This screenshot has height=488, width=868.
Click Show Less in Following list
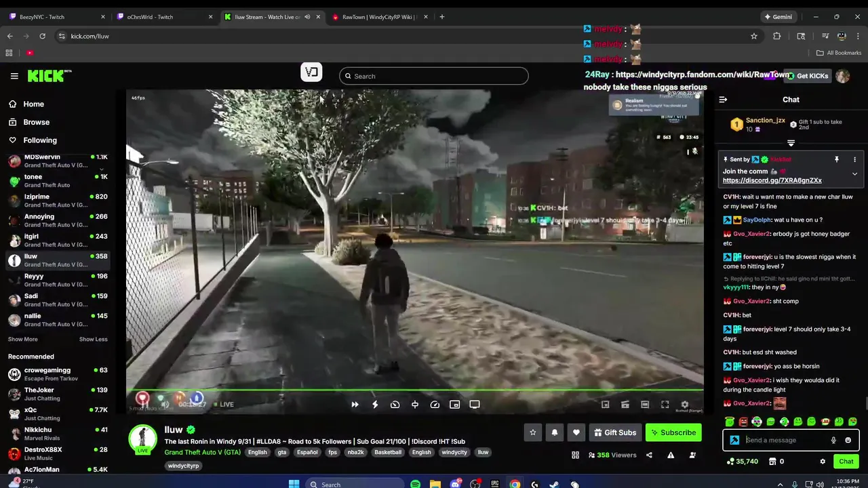pyautogui.click(x=93, y=339)
